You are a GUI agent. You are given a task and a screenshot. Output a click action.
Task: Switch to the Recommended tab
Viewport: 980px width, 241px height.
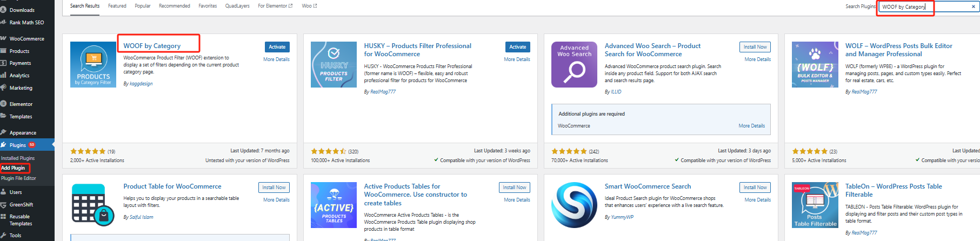[x=174, y=6]
